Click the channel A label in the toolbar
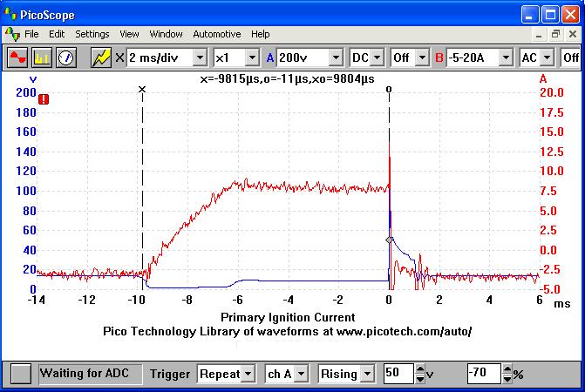Screen dimensions: 585x392 click(270, 57)
